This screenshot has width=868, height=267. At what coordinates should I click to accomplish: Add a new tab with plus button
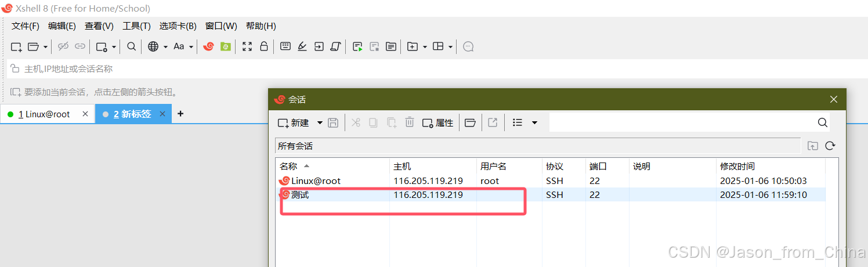click(180, 114)
